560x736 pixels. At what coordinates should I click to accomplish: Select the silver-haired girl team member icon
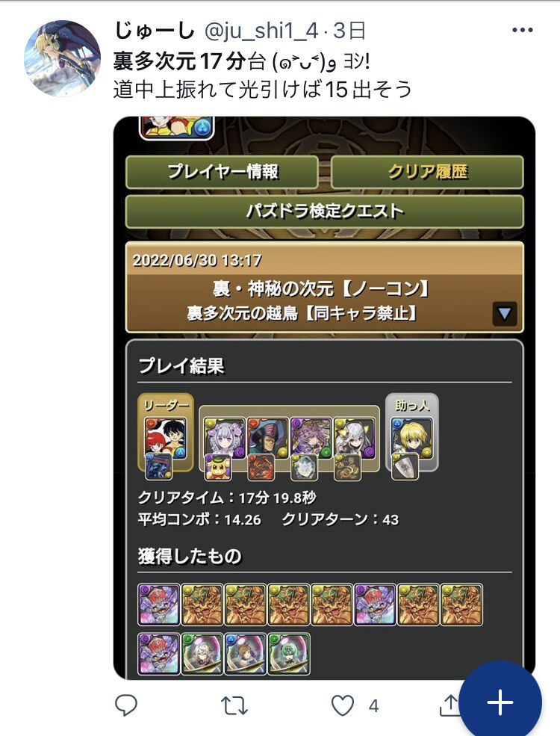pyautogui.click(x=225, y=439)
